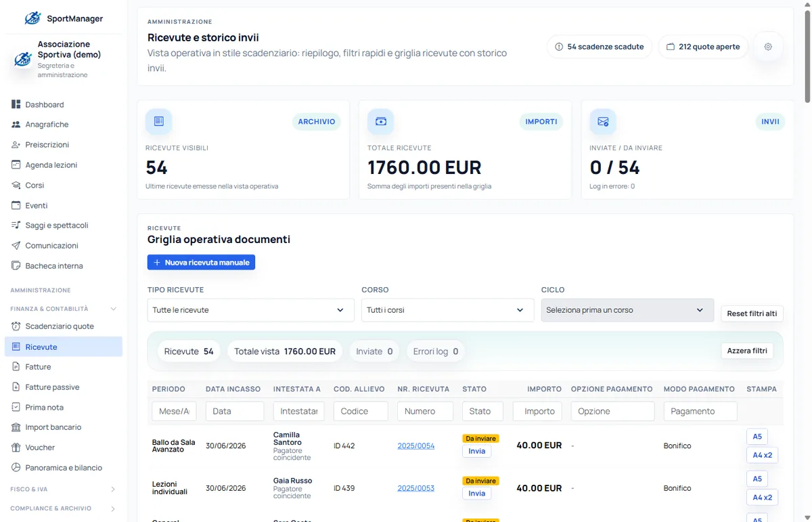Screen dimensions: 812x522
Task: Click Saggi e spettacoli music icon
Action: point(16,225)
